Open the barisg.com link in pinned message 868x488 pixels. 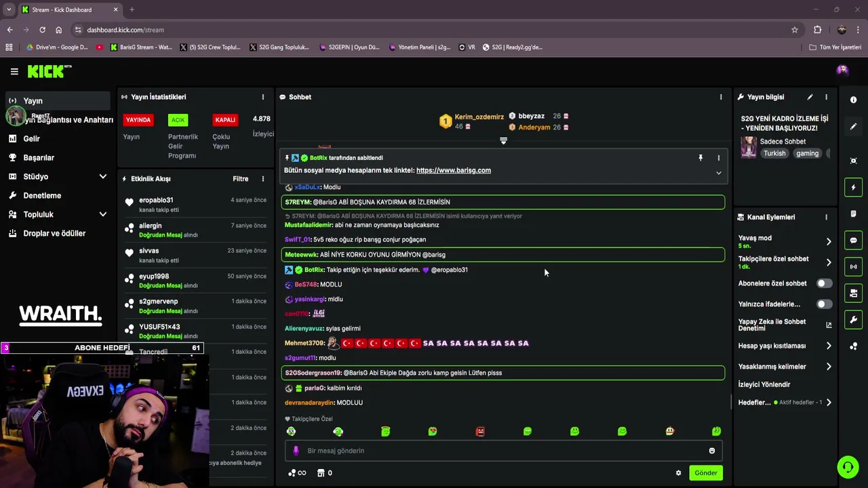(453, 170)
